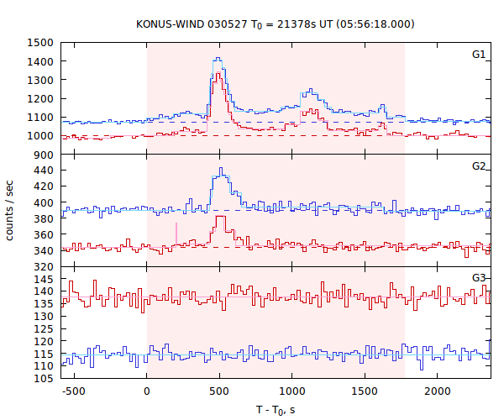Click the x-axis tick label 1500
Image resolution: width=504 pixels, height=420 pixels.
coord(365,391)
